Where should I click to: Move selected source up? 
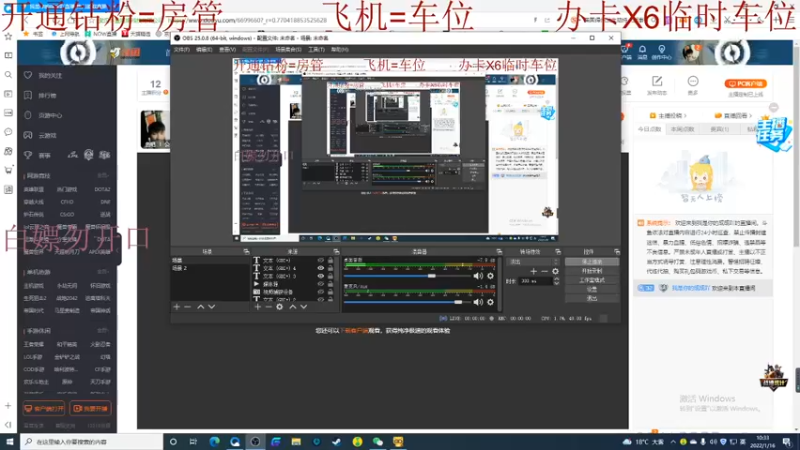(x=292, y=307)
